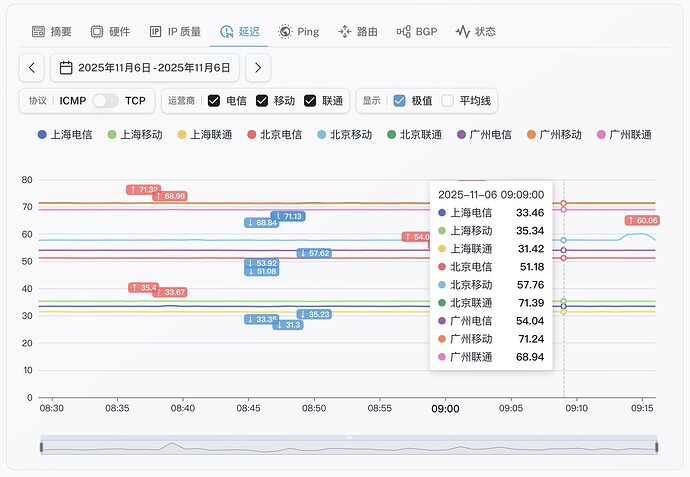The width and height of the screenshot is (690, 477).
Task: Switch to the Ping tab
Action: pyautogui.click(x=299, y=32)
